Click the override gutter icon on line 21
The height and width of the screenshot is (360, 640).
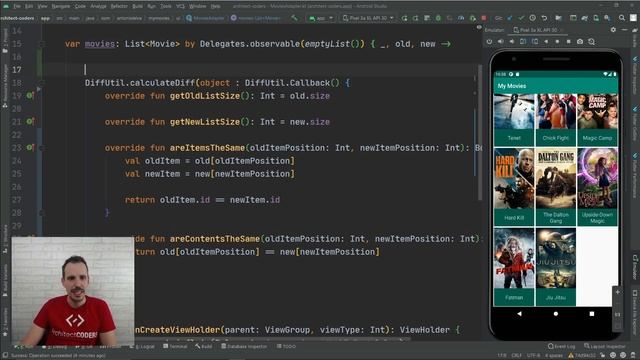point(30,121)
